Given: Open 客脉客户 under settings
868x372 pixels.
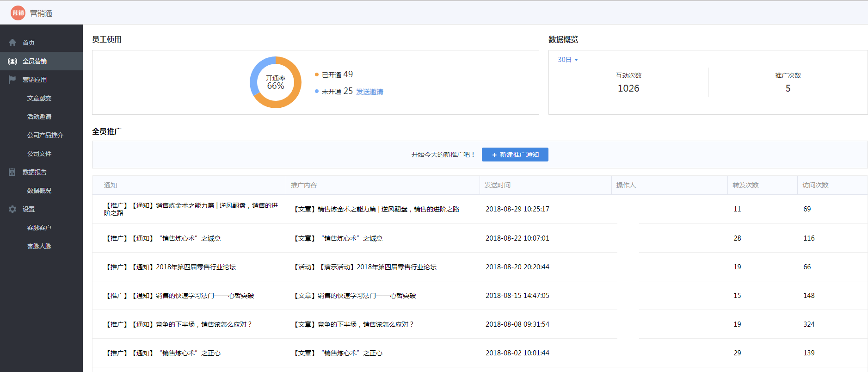Looking at the screenshot, I should coord(39,228).
